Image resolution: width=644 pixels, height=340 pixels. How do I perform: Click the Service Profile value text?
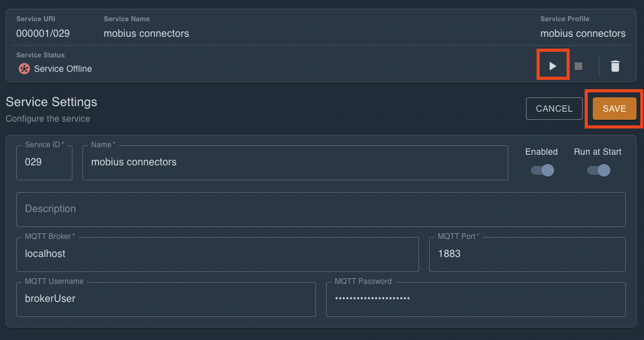[x=582, y=33]
